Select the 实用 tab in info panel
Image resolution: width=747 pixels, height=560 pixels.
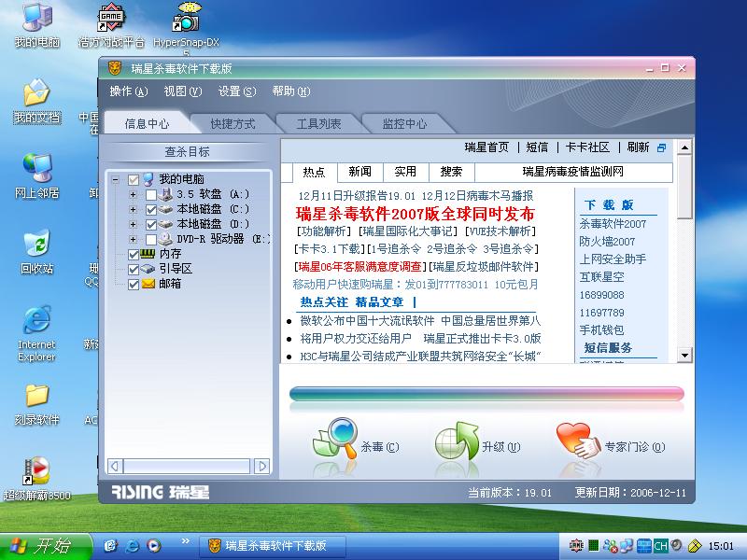tap(405, 172)
